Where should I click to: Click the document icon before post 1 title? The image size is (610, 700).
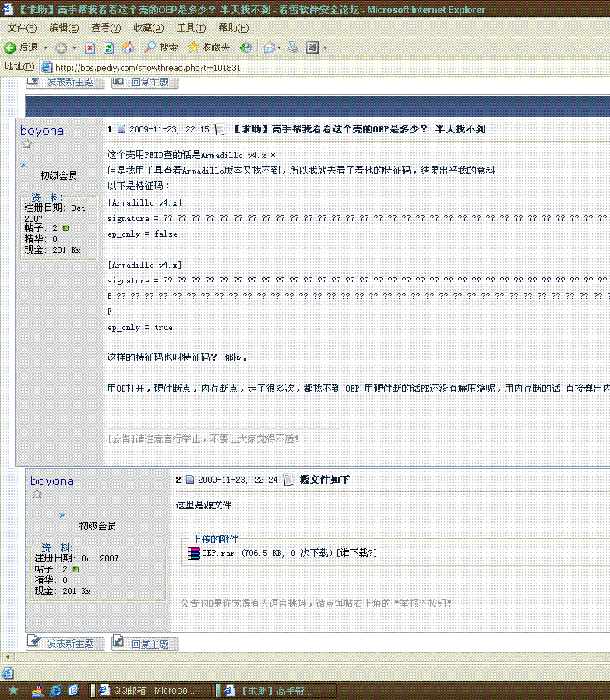tap(219, 129)
